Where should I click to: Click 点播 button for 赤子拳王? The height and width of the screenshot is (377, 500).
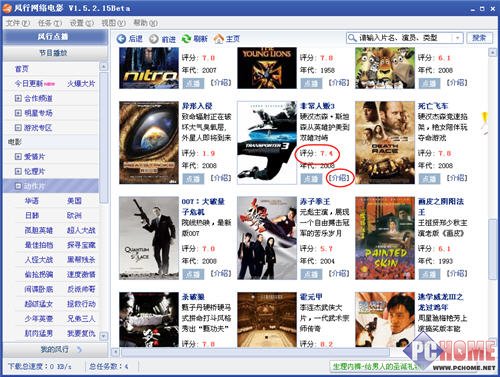click(x=311, y=274)
